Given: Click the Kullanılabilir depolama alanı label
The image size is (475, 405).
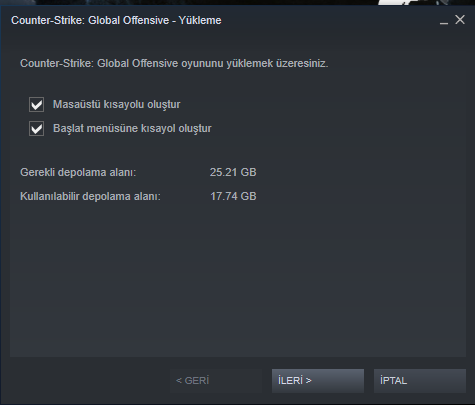Looking at the screenshot, I should pyautogui.click(x=90, y=196).
